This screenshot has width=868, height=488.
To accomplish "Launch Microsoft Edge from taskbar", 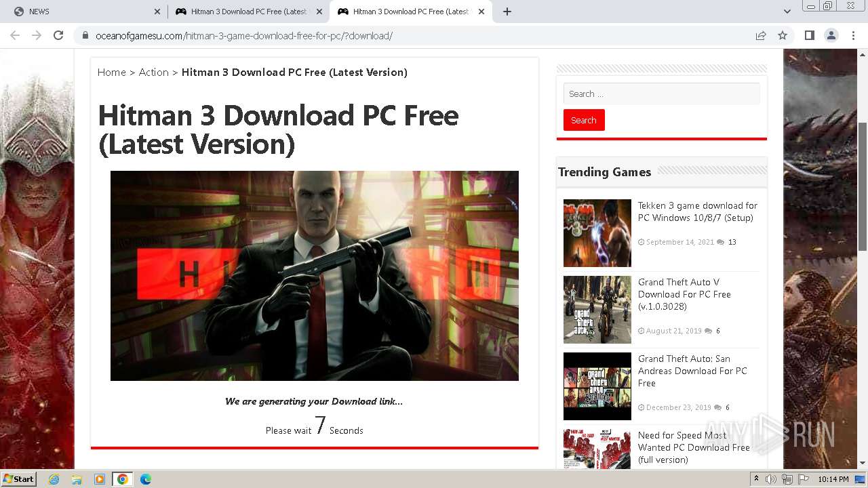I will tap(146, 479).
